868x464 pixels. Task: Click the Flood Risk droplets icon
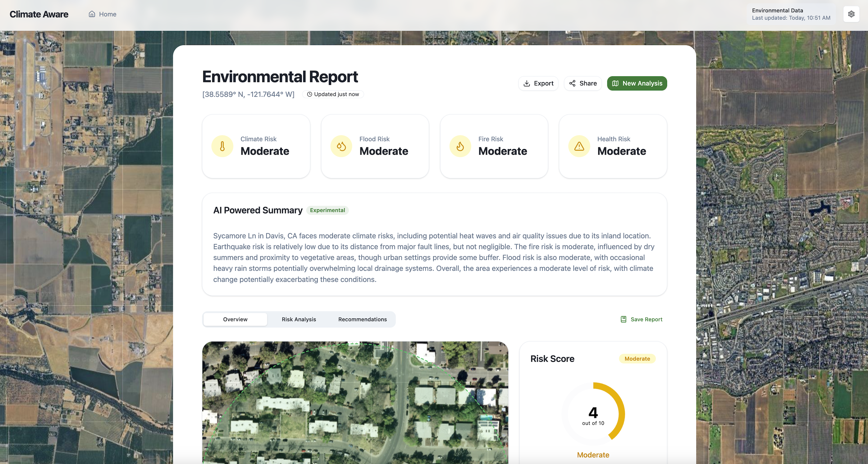click(x=341, y=146)
